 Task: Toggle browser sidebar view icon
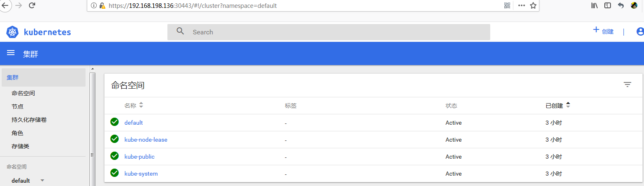coord(608,5)
